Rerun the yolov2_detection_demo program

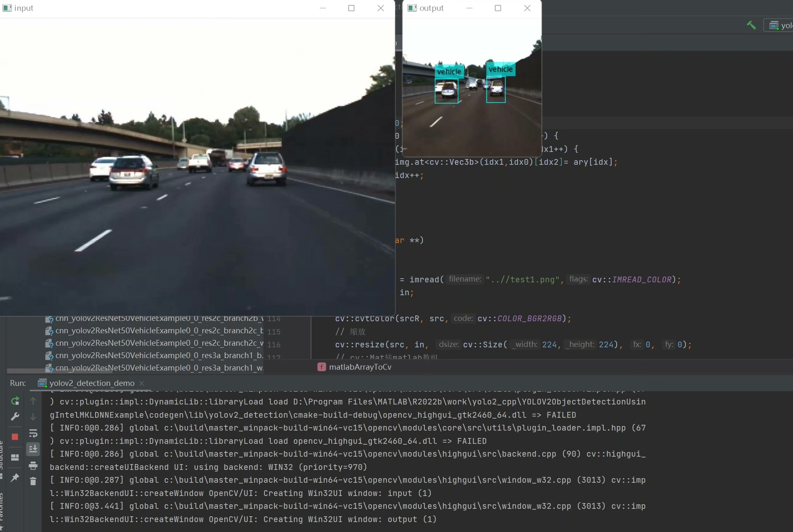[x=15, y=401]
